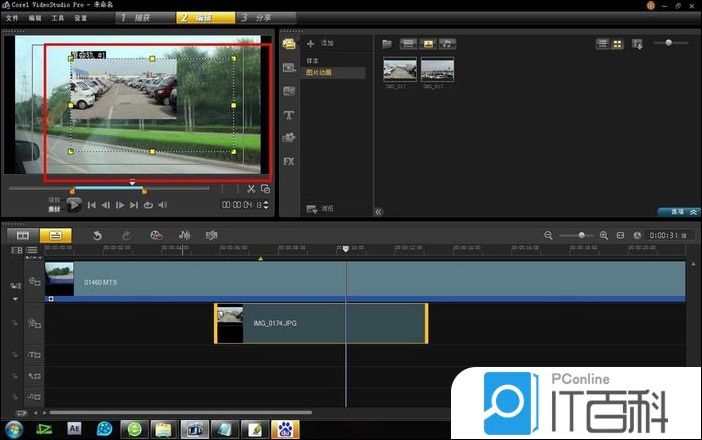Click the Undo arrow in timeline toolbar
702x440 pixels.
click(x=97, y=235)
